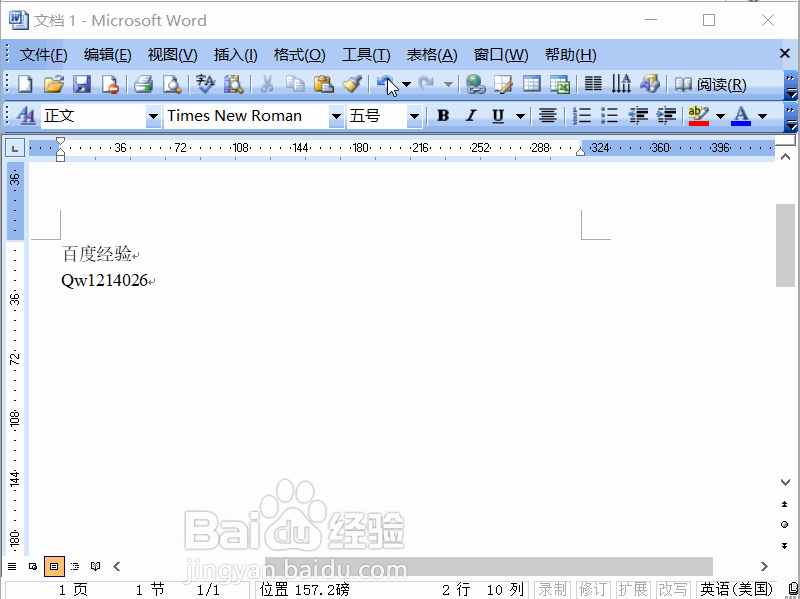Decrease the paragraph indent
This screenshot has width=800, height=599.
pos(638,116)
